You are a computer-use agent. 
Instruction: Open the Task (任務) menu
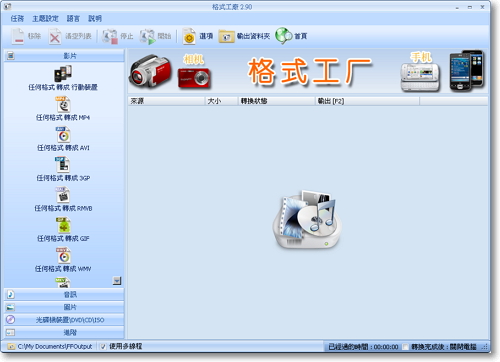17,18
